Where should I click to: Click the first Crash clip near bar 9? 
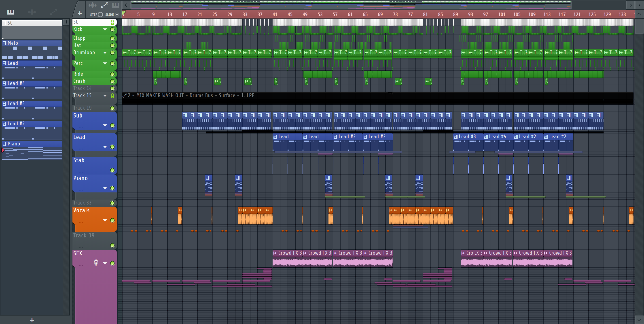[155, 81]
